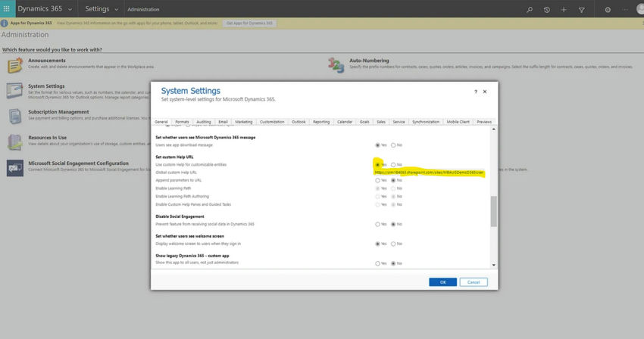Open the Marketing tab
Screen dimensions: 644x339
click(243, 122)
